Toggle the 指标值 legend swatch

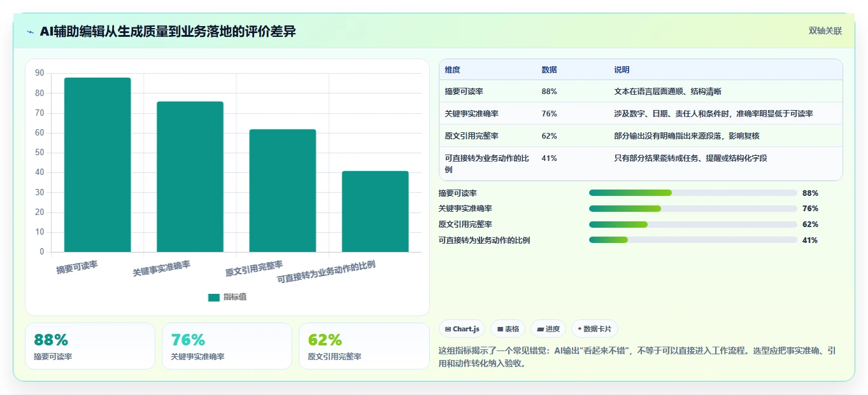coord(214,297)
